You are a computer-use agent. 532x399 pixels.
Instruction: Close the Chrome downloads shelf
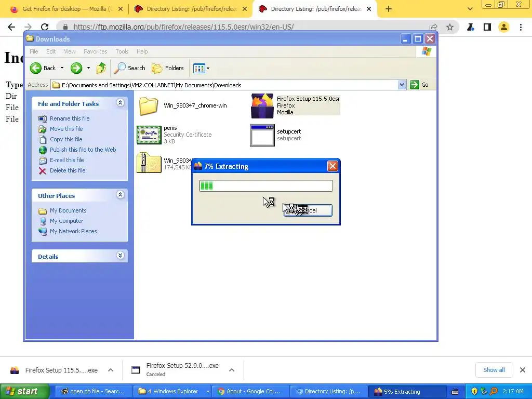tap(523, 370)
